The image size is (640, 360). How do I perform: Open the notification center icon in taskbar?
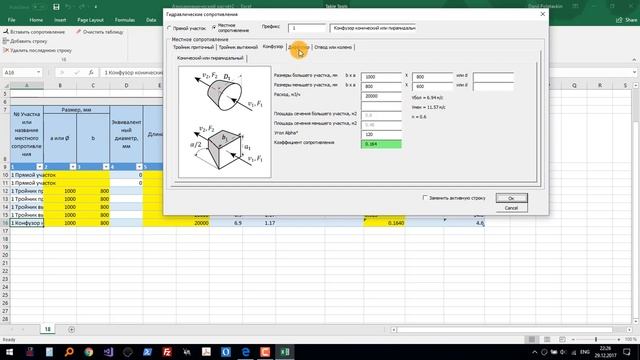(x=627, y=352)
